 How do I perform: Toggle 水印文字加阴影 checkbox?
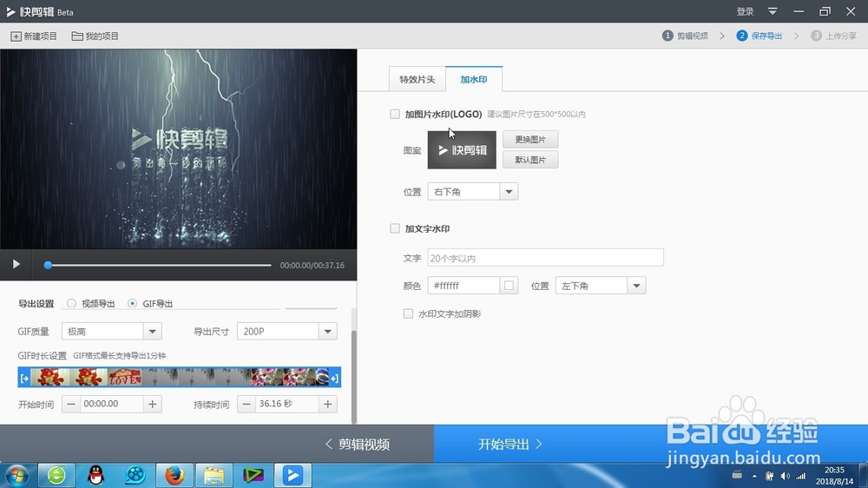click(408, 313)
